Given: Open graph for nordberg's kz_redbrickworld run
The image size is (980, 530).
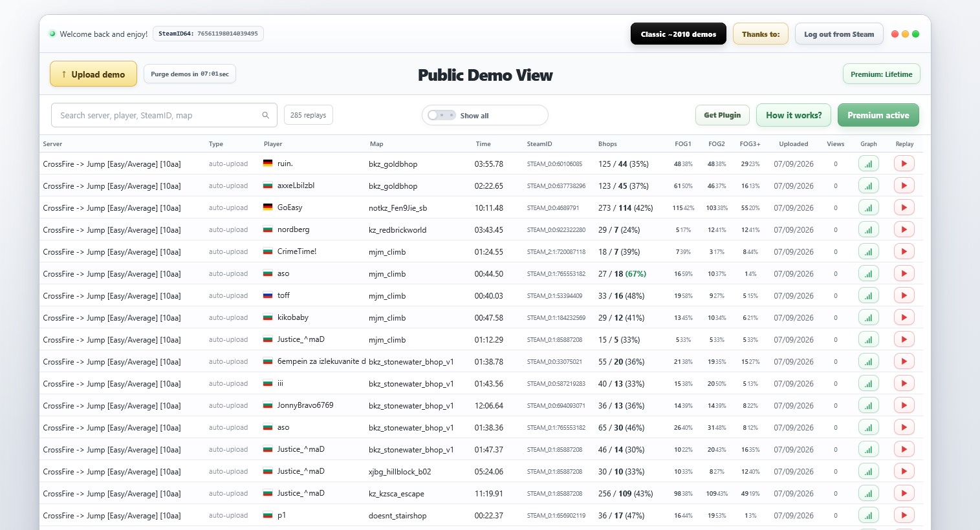Looking at the screenshot, I should 868,229.
